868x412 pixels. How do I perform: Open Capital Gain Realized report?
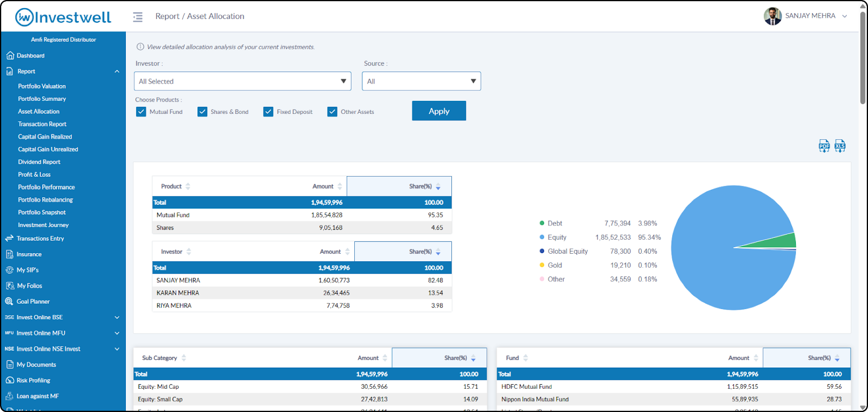point(45,137)
